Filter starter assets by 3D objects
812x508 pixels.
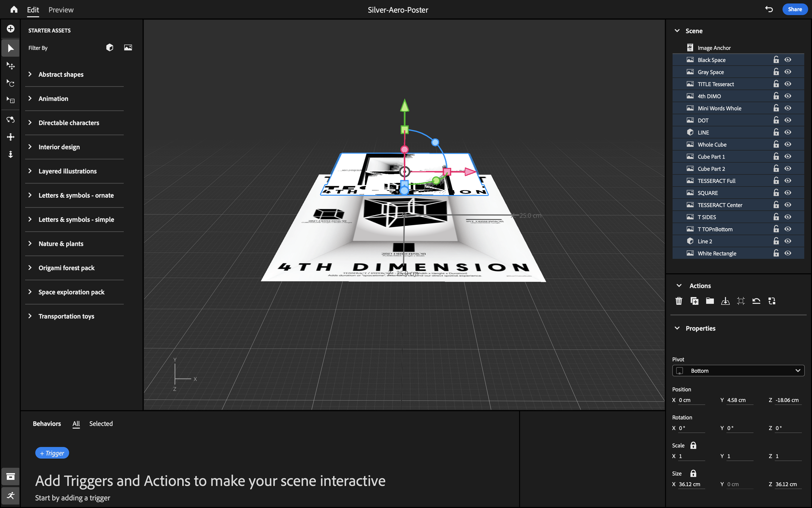109,48
